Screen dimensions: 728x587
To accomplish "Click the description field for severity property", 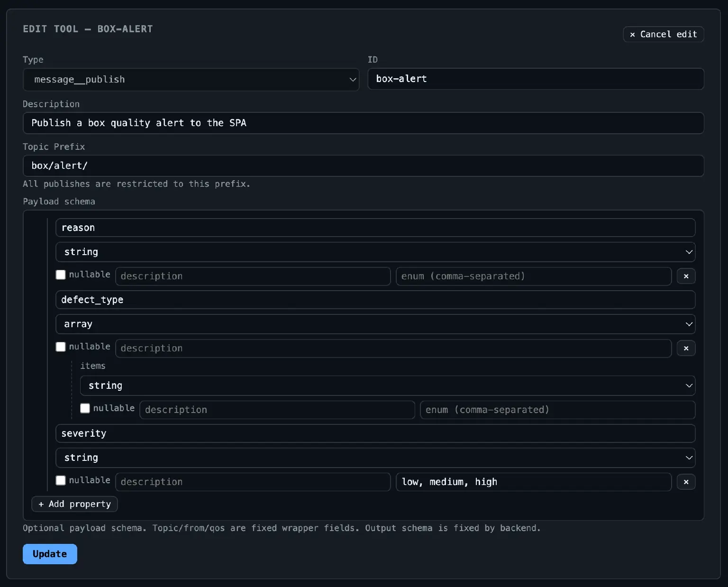I will pyautogui.click(x=253, y=482).
